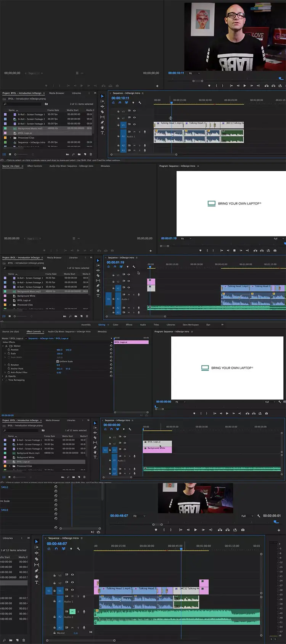
Task: Click the Master * BYOL Logo.ai clip label
Action: (x=13, y=338)
